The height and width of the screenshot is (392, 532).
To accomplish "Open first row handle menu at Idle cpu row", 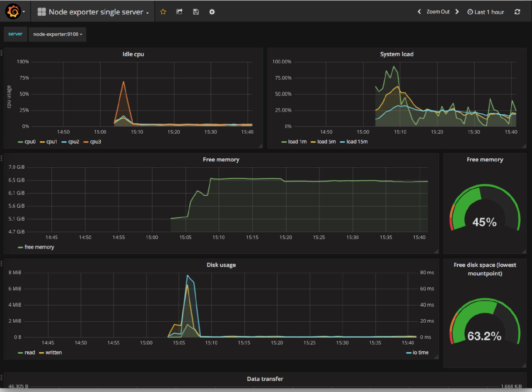I will pos(1,53).
